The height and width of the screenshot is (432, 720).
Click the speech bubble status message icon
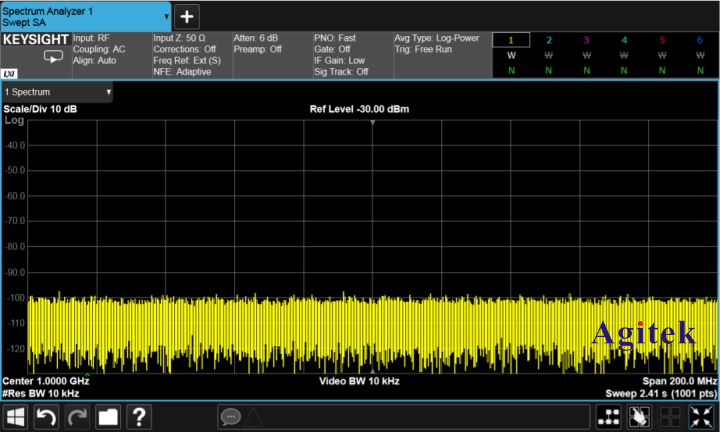click(231, 416)
